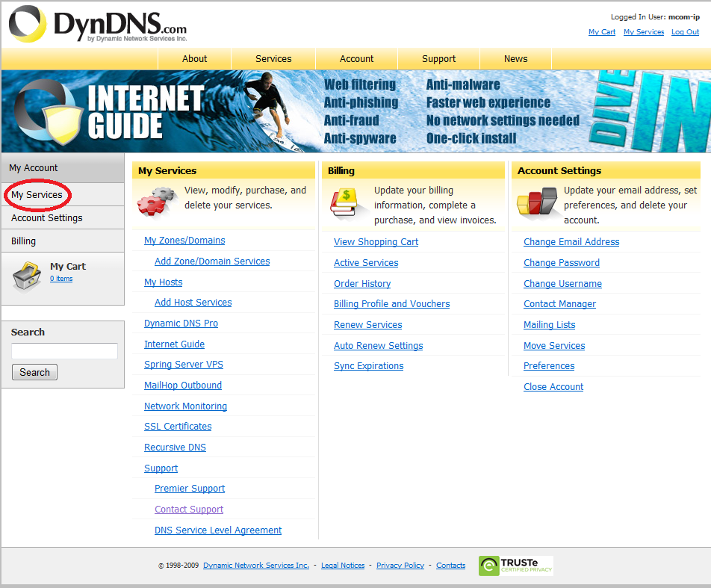
Task: Open Contact Manager
Action: coord(559,304)
